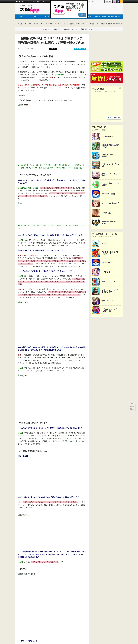Click the ゲーム攻略 breadcrumb link
Viewport: 138px width, 644px height.
49,24
